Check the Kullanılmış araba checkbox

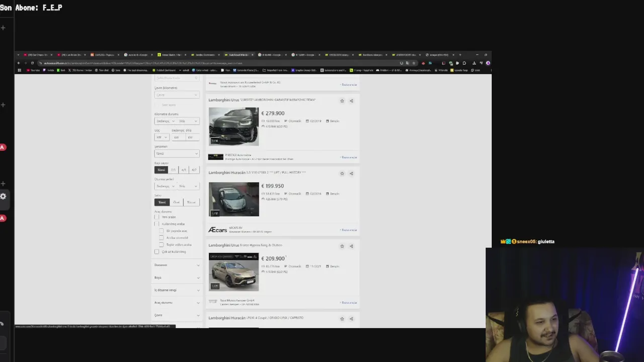pos(156,224)
